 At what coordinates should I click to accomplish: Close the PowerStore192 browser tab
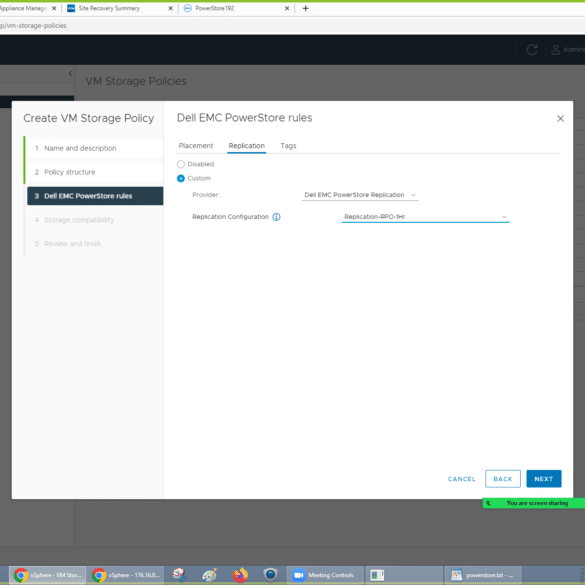pyautogui.click(x=287, y=8)
